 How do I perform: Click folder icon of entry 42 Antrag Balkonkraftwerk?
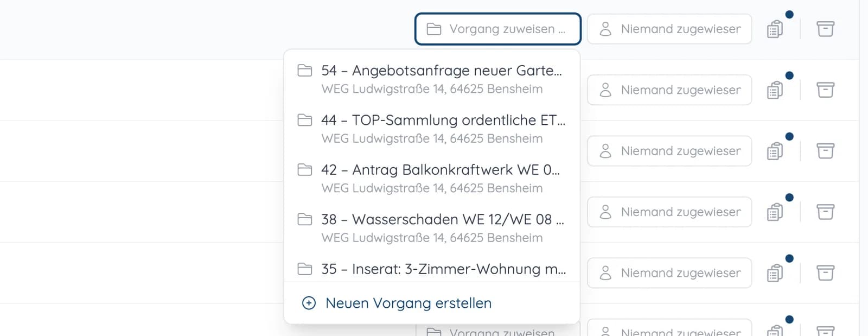coord(305,170)
